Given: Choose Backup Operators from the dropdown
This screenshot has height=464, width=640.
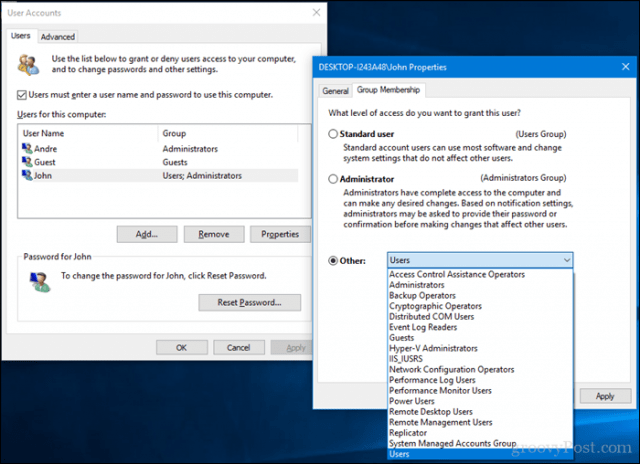Looking at the screenshot, I should coord(480,295).
